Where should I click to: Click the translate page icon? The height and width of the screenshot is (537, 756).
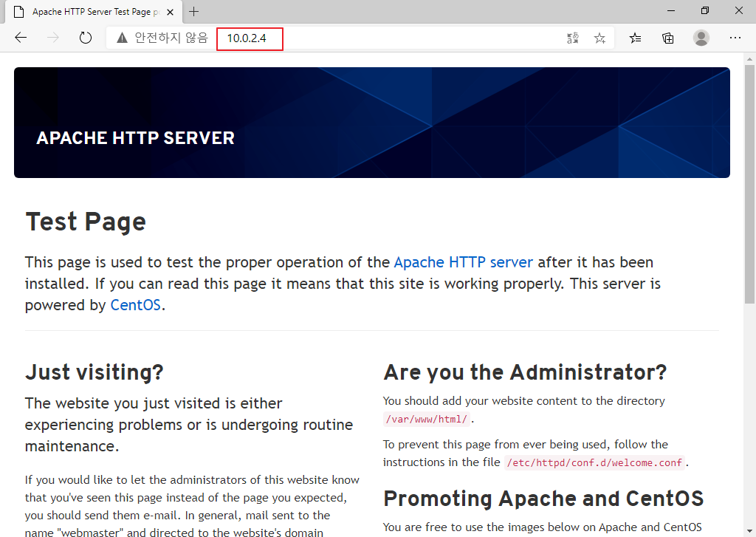point(572,38)
